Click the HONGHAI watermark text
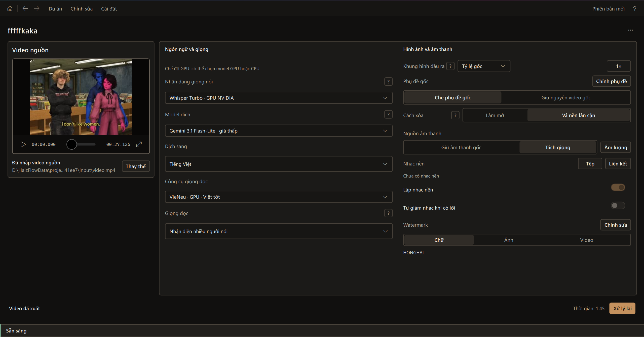 [413, 253]
